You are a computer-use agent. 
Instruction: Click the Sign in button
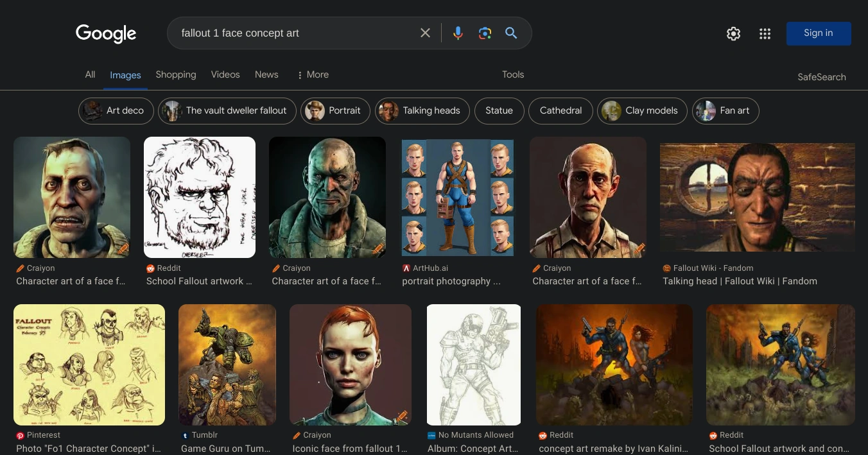819,33
